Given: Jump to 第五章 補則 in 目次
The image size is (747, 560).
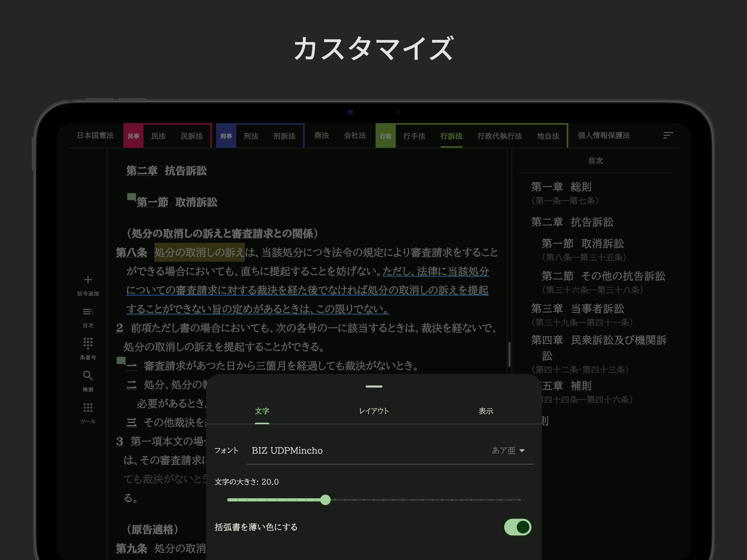Looking at the screenshot, I should [566, 386].
